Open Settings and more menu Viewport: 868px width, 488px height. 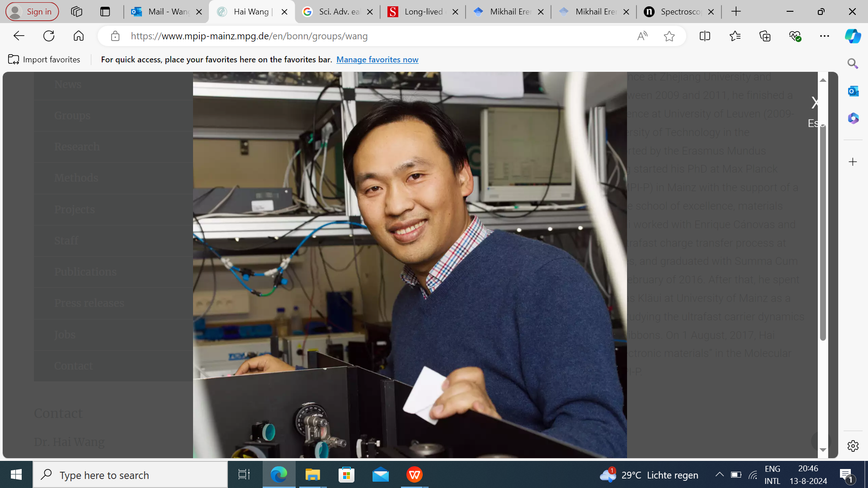coord(825,36)
